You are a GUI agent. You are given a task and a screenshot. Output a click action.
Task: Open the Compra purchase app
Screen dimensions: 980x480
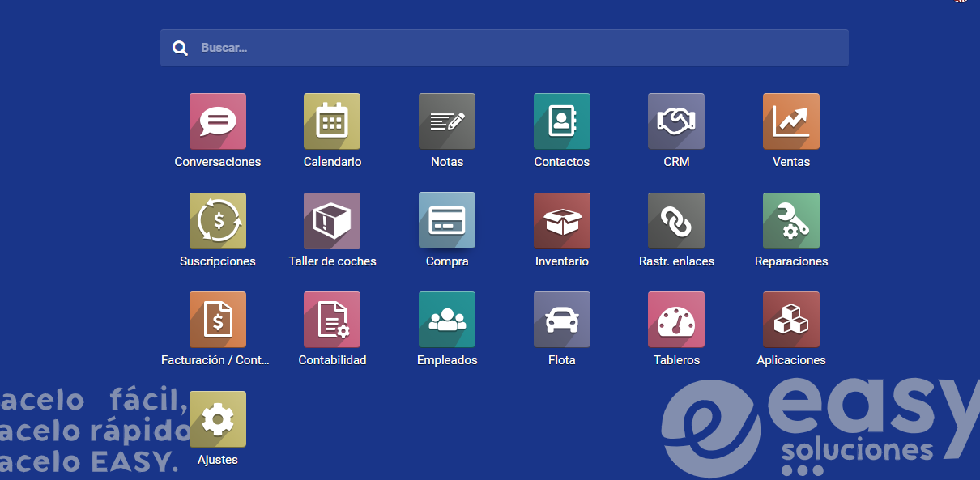pos(447,221)
